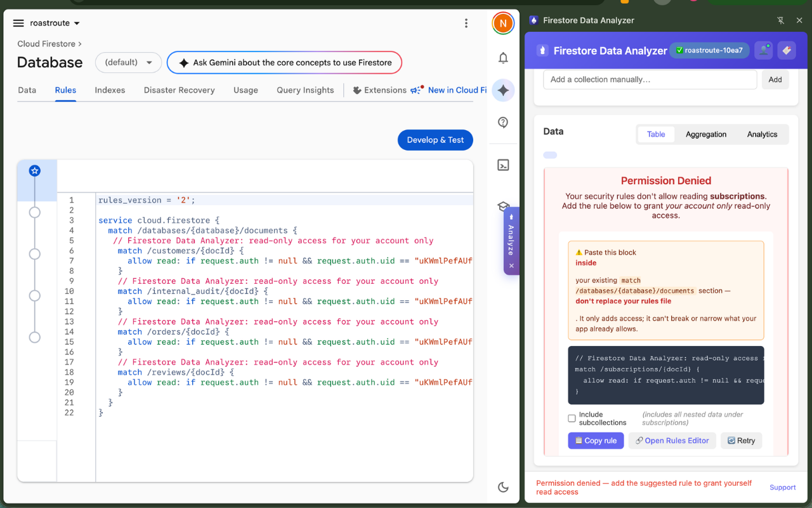
Task: Open the learning graduation cap icon
Action: pyautogui.click(x=502, y=206)
